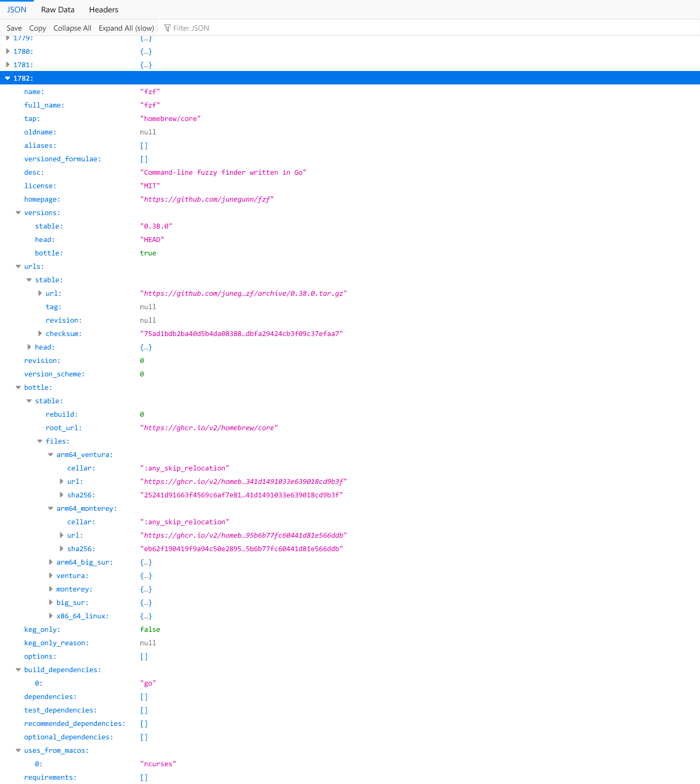The width and height of the screenshot is (700, 784).
Task: Click the Save button
Action: click(x=15, y=28)
